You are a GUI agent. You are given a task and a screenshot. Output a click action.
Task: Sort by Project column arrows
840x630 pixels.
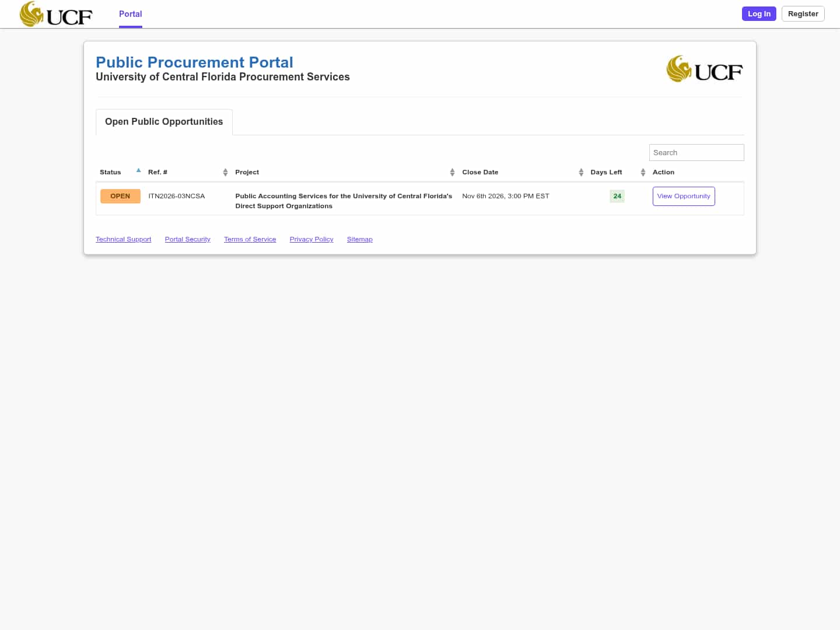[452, 172]
